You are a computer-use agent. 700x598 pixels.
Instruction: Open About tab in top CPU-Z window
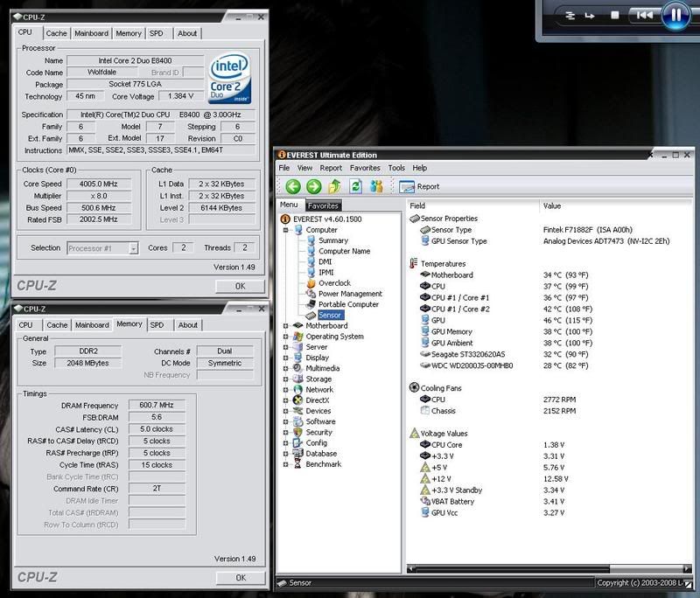pos(187,33)
